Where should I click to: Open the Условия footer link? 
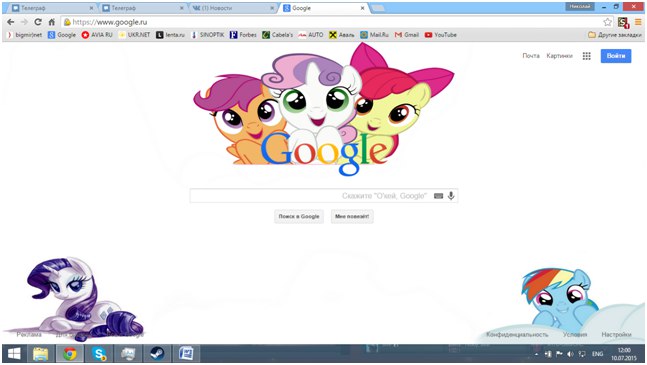pyautogui.click(x=575, y=334)
